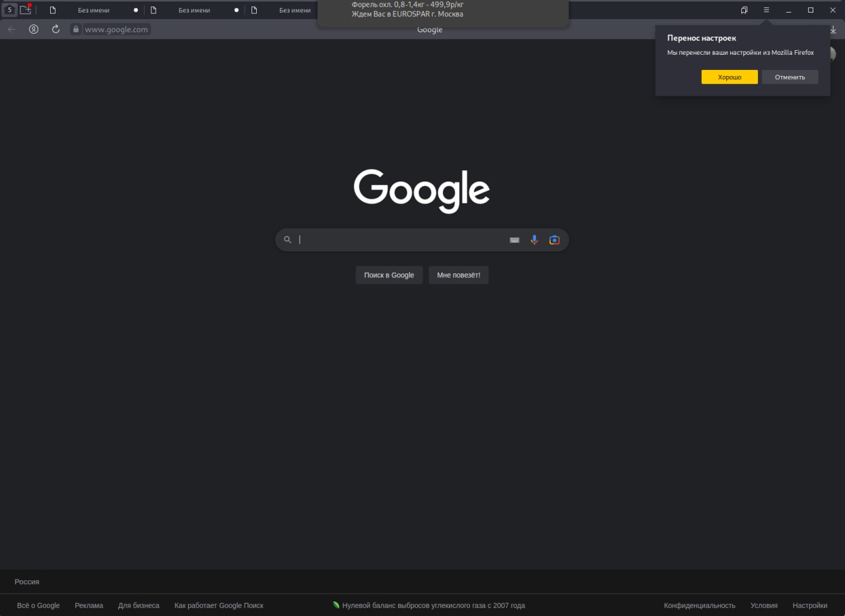Click the Google logo

422,191
